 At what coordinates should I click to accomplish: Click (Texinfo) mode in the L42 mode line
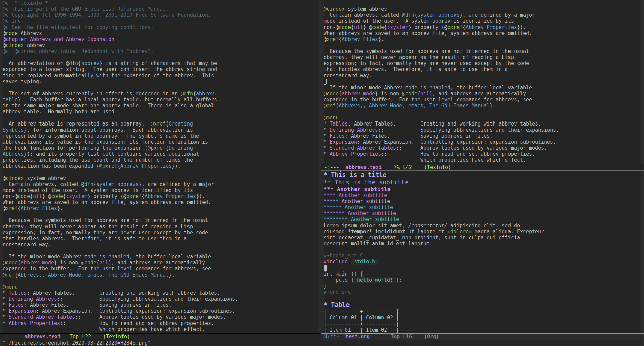click(x=437, y=167)
